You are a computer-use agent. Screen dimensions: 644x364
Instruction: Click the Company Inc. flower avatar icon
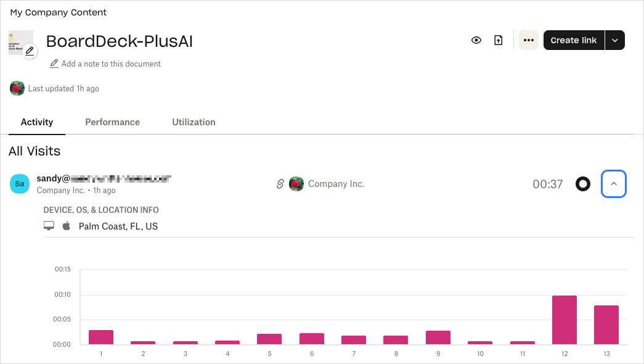(296, 184)
